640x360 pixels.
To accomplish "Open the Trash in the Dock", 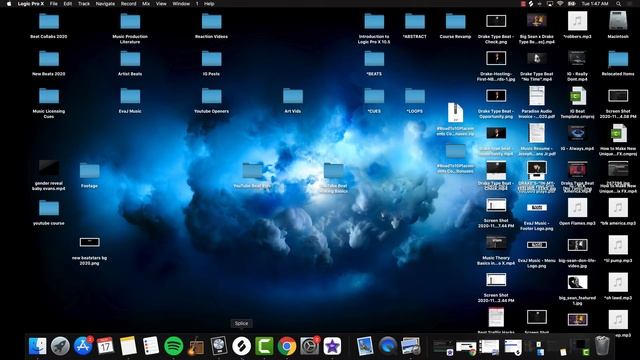I will tap(602, 346).
